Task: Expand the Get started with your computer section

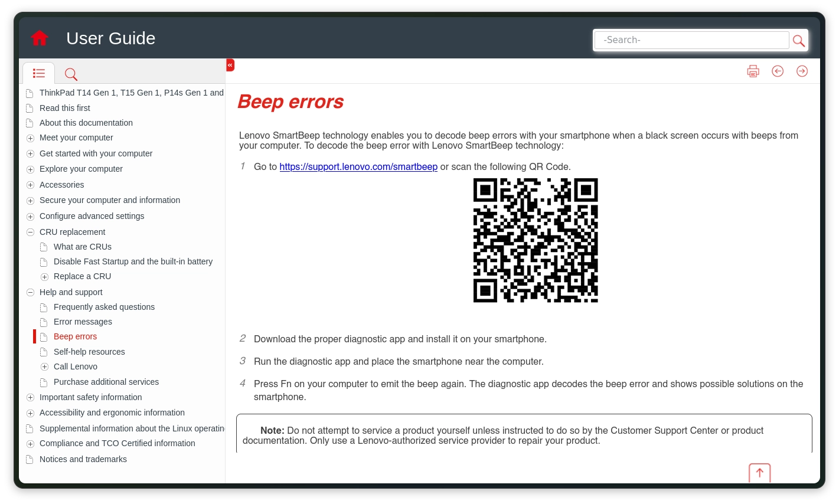Action: pos(30,154)
